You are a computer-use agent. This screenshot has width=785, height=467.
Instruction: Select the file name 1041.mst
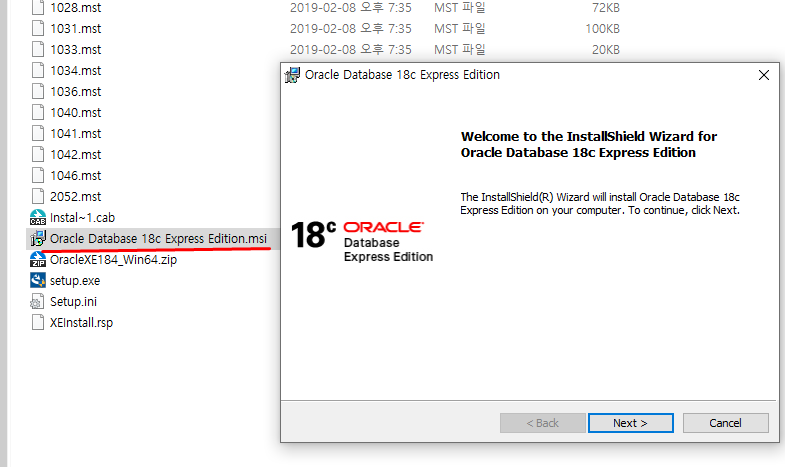(76, 134)
